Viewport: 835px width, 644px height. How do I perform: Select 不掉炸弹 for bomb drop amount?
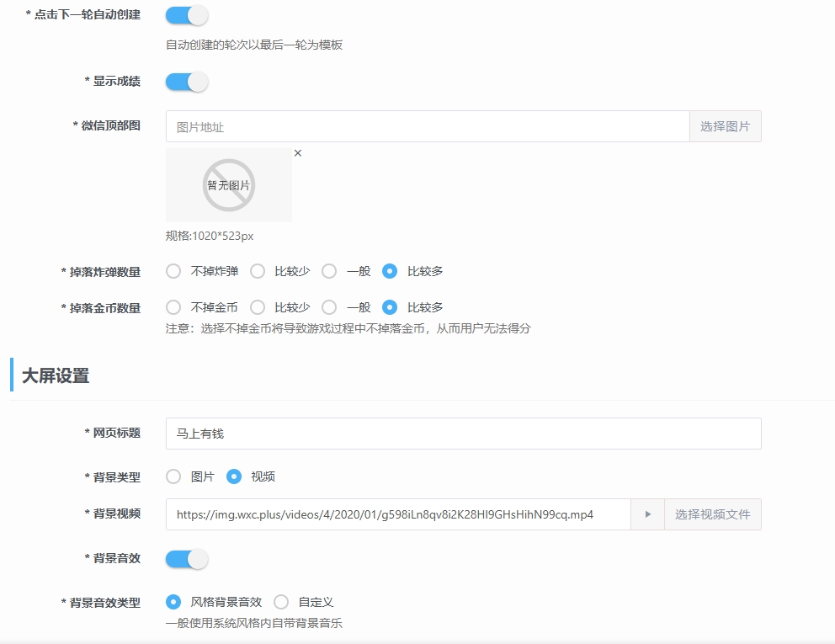click(173, 271)
